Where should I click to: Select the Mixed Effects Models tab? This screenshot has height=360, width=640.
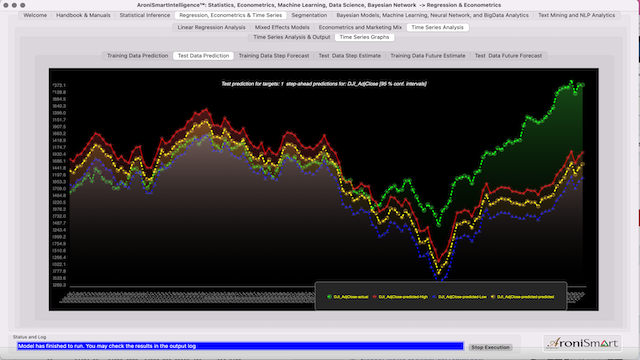pos(282,27)
